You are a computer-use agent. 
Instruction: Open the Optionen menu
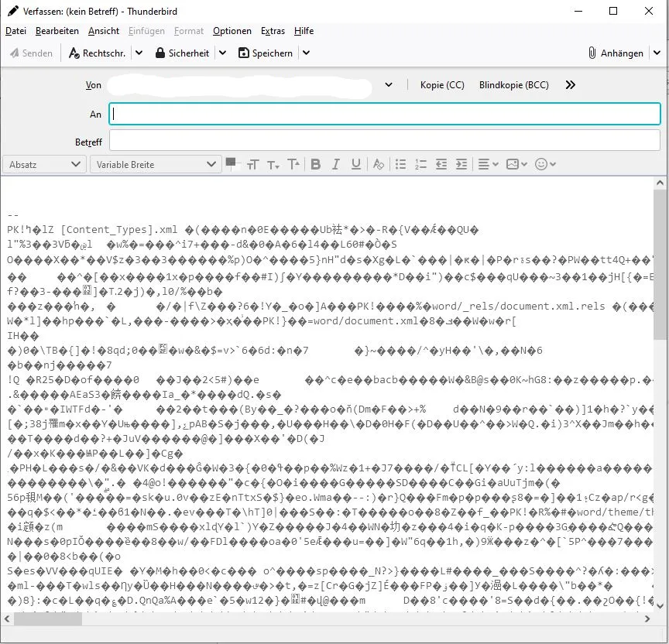(x=232, y=31)
